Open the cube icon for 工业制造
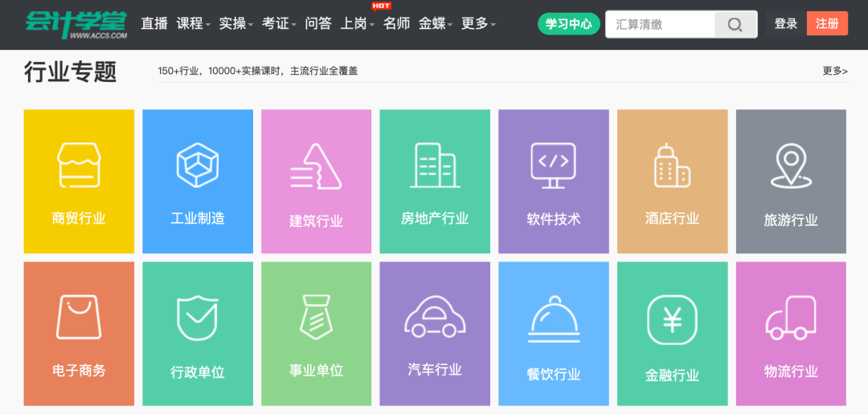The height and width of the screenshot is (415, 868). [198, 165]
